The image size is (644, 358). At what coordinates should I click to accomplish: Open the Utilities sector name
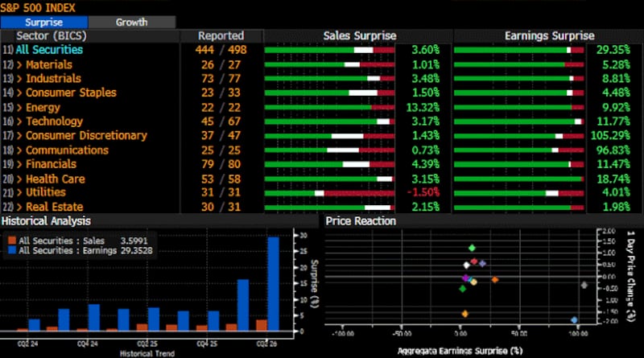[x=46, y=192]
